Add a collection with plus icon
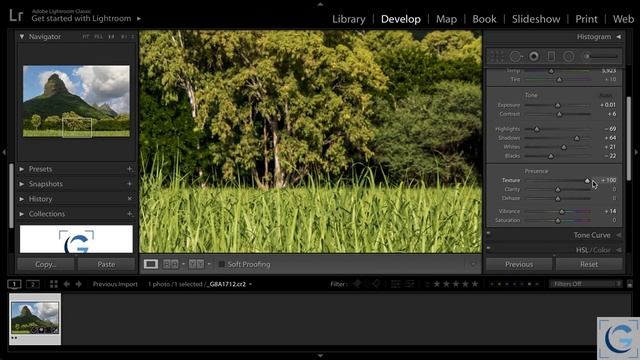Screen dimensions: 640x360 coord(129,214)
